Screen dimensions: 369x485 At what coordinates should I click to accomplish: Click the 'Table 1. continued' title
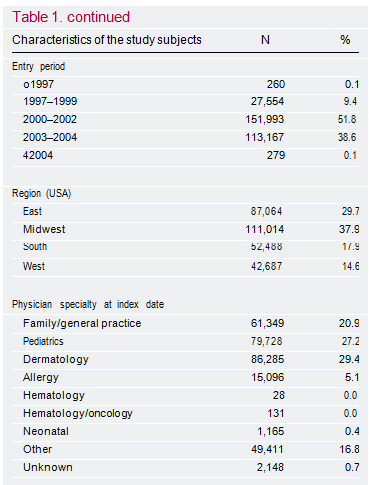pyautogui.click(x=71, y=17)
